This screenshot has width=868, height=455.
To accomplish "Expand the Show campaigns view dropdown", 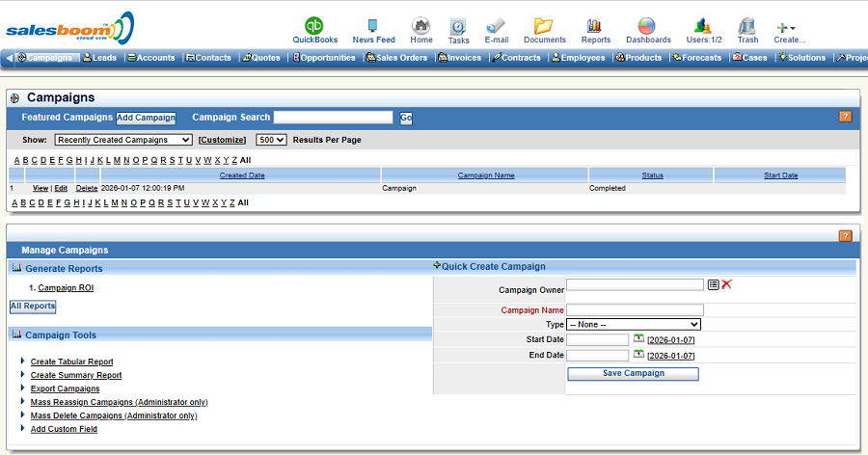I will (123, 140).
